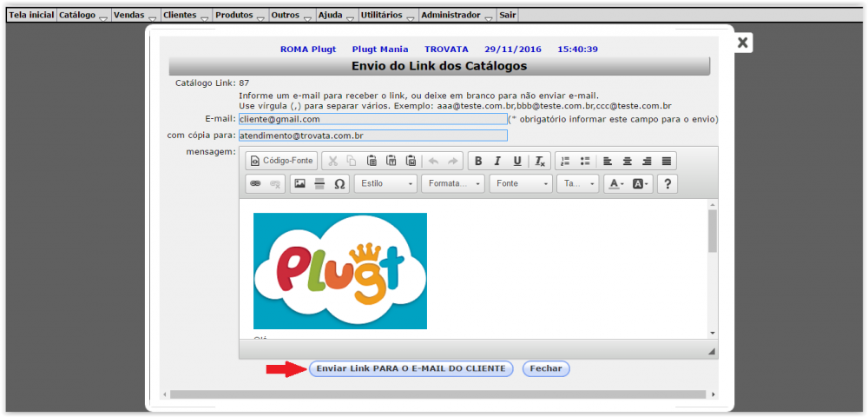This screenshot has width=868, height=417.
Task: Justify the text
Action: pyautogui.click(x=667, y=161)
